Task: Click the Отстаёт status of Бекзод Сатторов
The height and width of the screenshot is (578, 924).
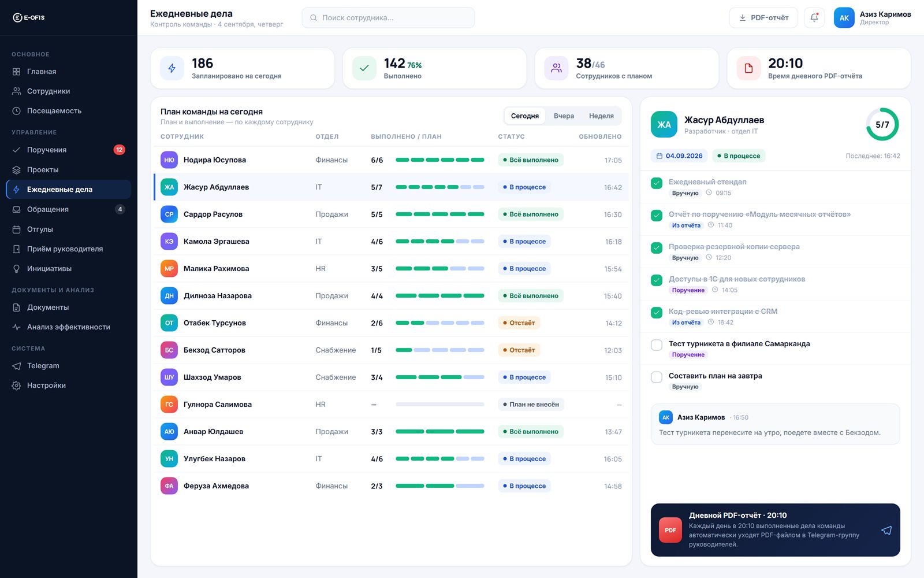Action: tap(519, 350)
